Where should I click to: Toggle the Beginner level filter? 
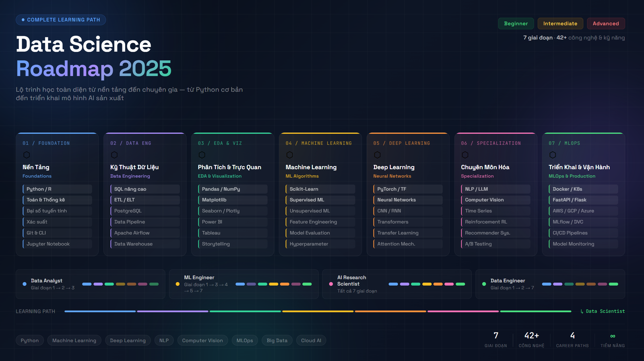pos(516,24)
